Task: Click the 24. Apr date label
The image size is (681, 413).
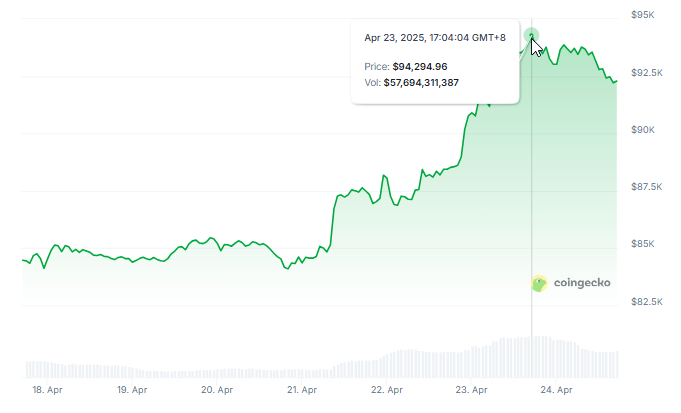Action: tap(557, 390)
